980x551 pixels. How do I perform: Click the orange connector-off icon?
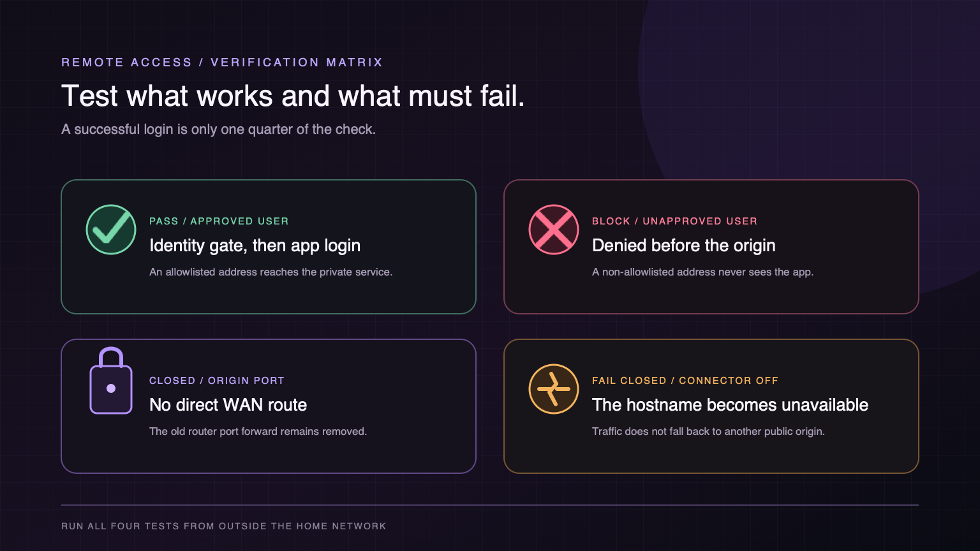[x=554, y=389]
